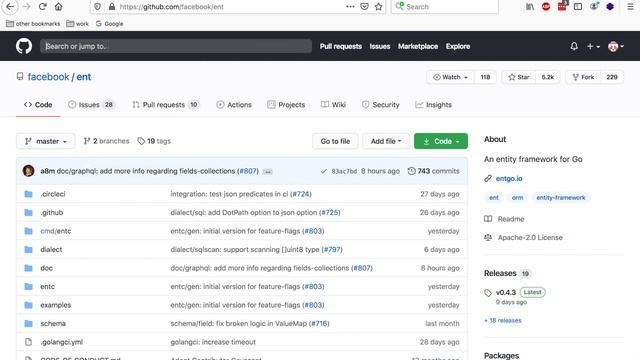Open the master branch dropdown
This screenshot has height=360, width=640.
click(46, 141)
